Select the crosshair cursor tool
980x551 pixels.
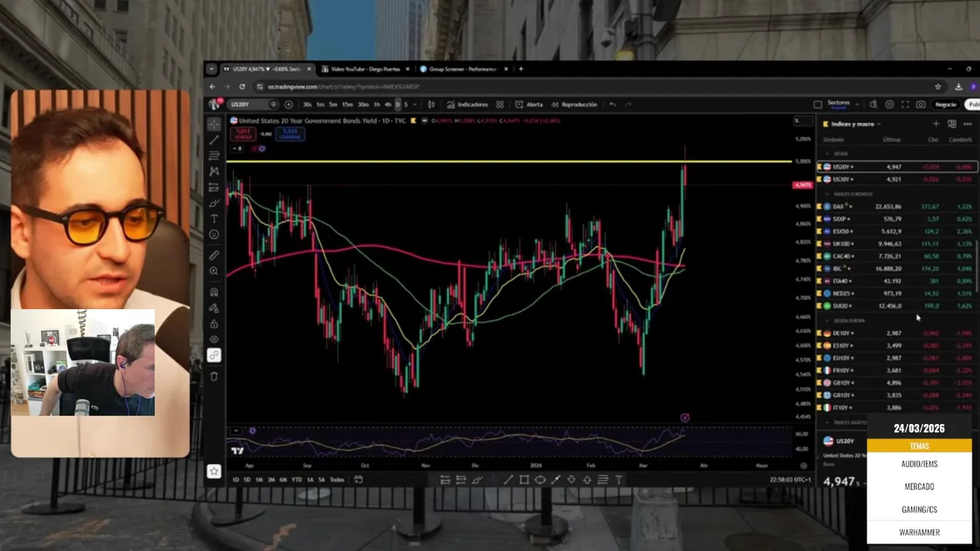coord(214,123)
